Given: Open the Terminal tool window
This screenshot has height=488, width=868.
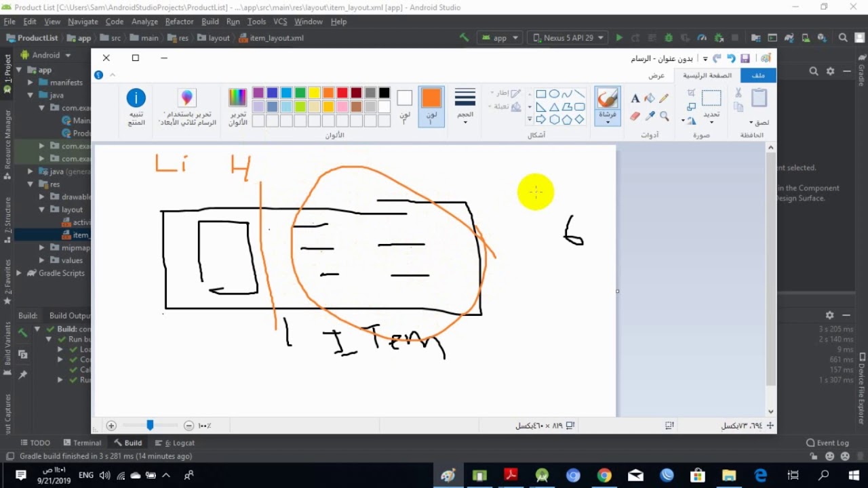Looking at the screenshot, I should 81,443.
